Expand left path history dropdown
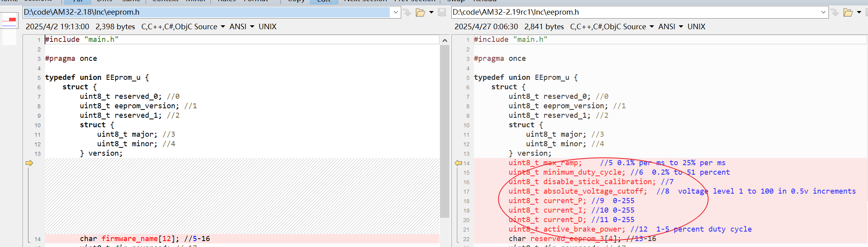Viewport: 868px width, 247px height. (395, 12)
